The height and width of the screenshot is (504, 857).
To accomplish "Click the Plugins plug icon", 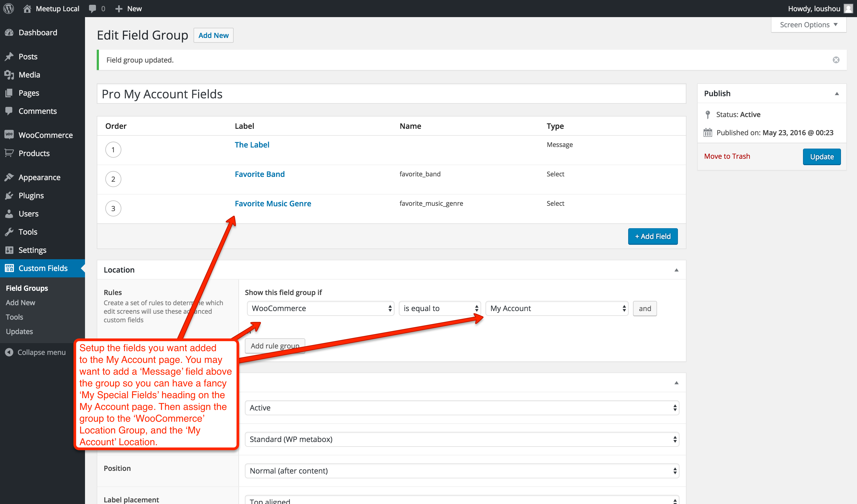I will coord(9,196).
